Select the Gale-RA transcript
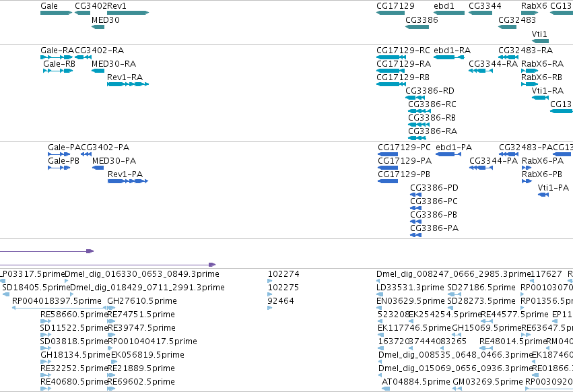 [x=57, y=57]
